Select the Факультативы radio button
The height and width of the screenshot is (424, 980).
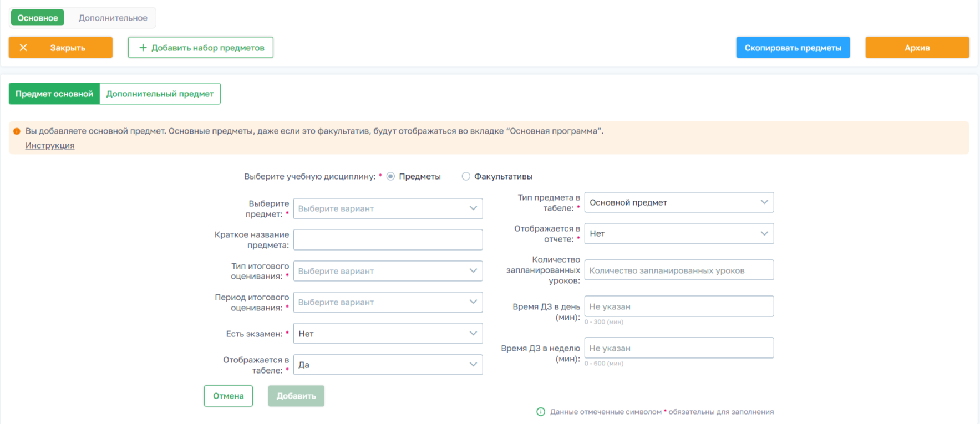click(466, 176)
